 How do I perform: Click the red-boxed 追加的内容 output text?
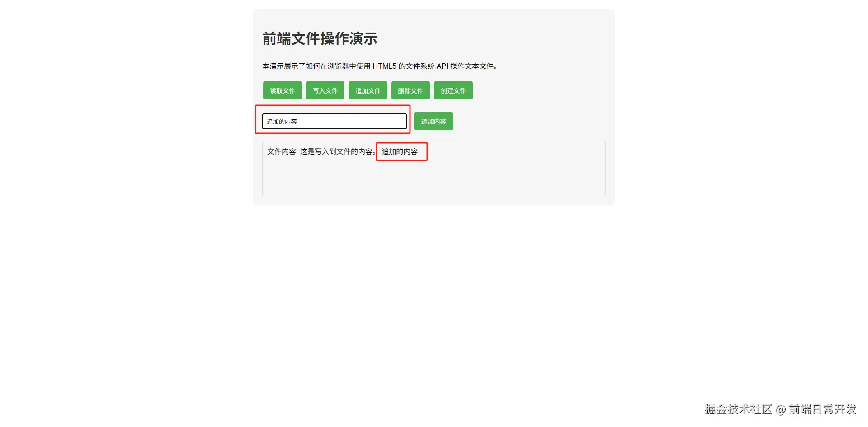point(400,151)
